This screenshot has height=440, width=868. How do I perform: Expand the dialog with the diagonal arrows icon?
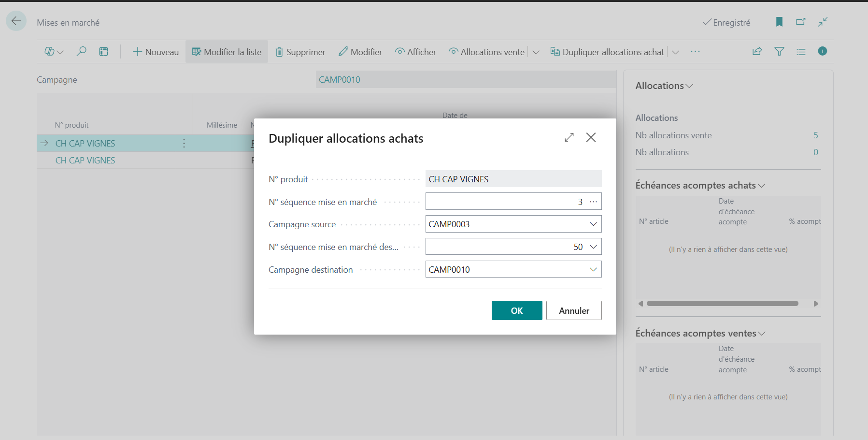tap(569, 137)
